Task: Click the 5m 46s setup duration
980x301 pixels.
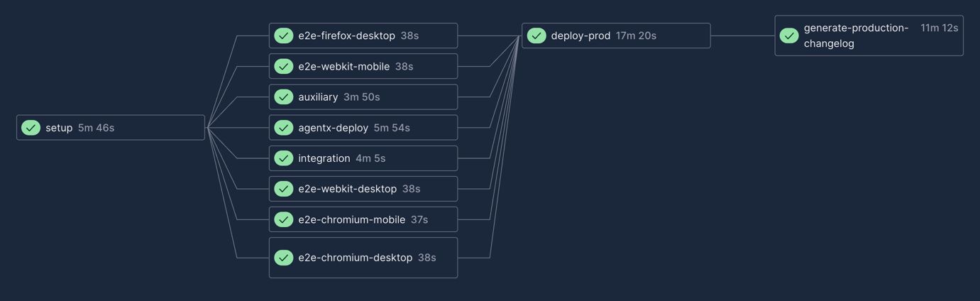Action: [96, 128]
